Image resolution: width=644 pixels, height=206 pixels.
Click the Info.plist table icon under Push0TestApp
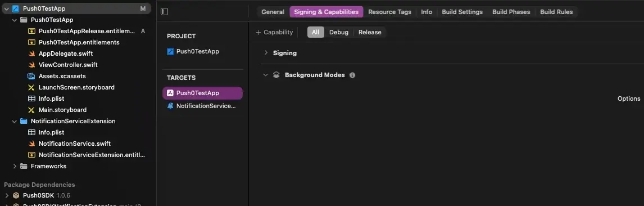(31, 98)
